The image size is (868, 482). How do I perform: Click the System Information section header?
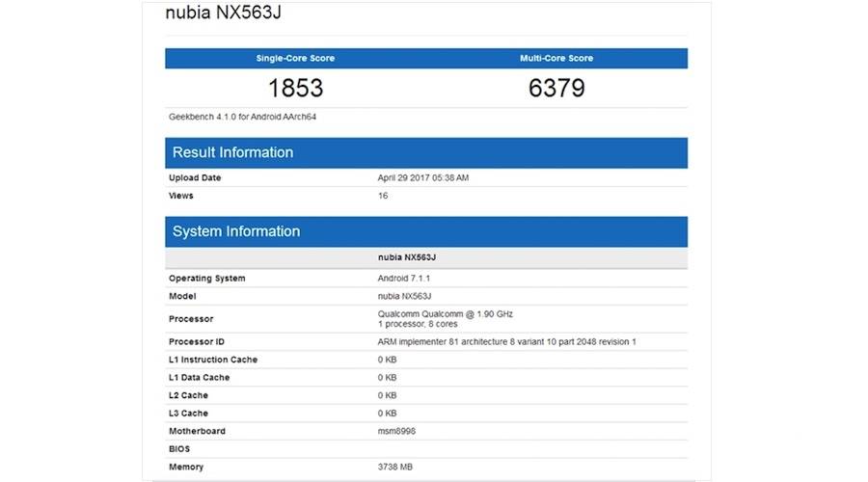[426, 232]
